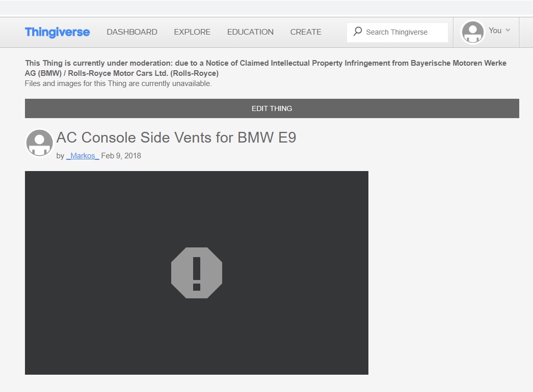This screenshot has width=533, height=392.
Task: Click the You account label
Action: (x=495, y=30)
